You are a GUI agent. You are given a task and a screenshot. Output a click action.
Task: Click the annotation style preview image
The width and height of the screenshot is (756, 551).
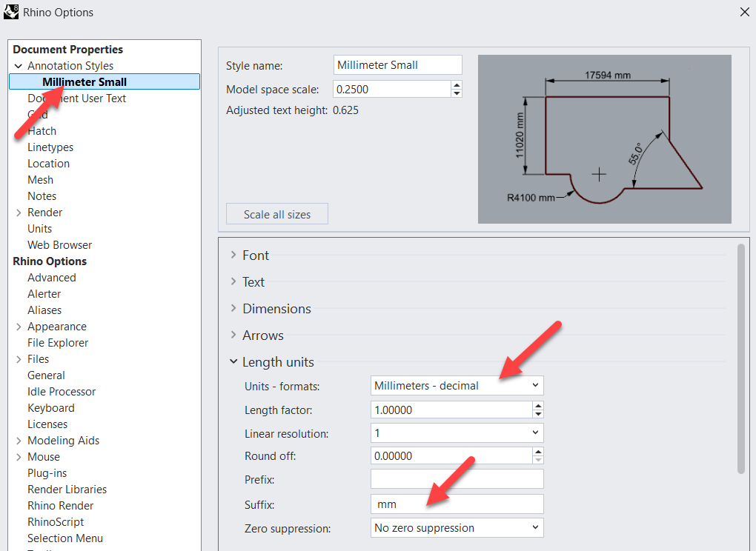click(x=605, y=139)
